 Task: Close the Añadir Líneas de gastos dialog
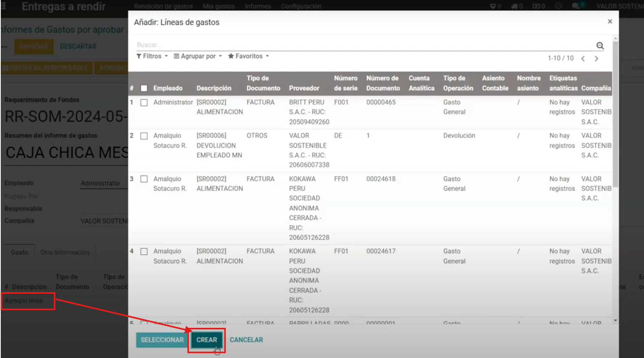tap(610, 22)
